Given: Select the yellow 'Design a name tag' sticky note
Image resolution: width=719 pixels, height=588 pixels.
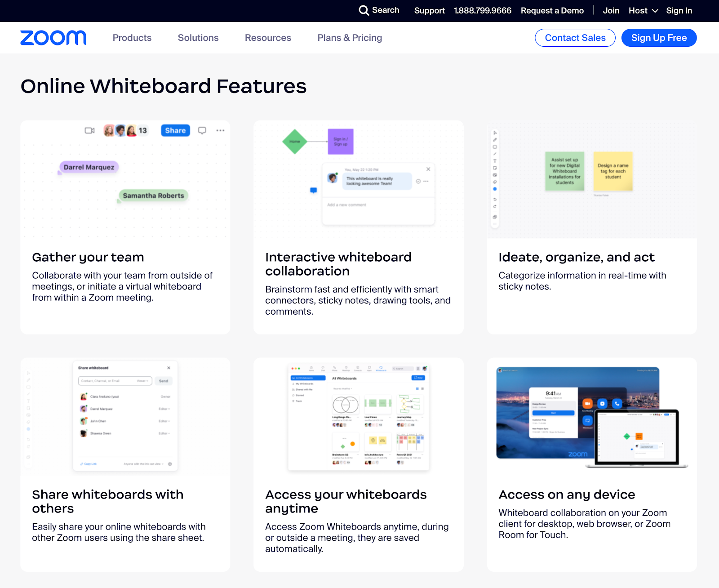Looking at the screenshot, I should point(613,171).
